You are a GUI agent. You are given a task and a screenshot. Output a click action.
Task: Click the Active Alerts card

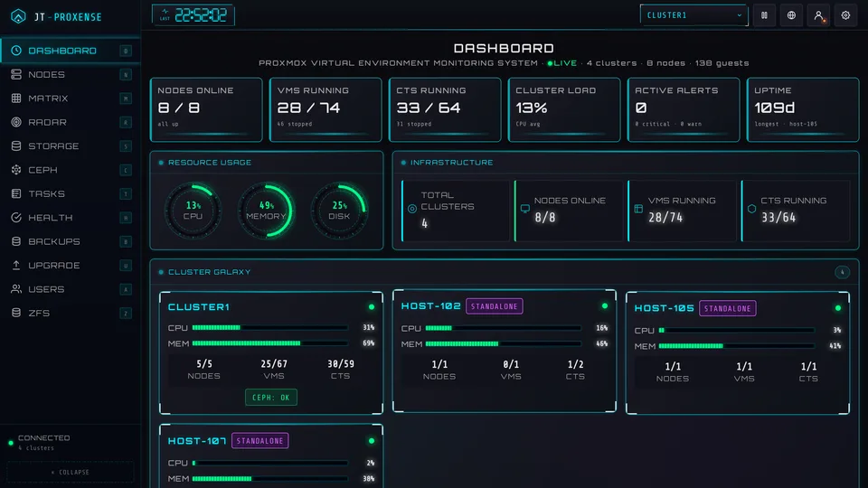(x=684, y=109)
